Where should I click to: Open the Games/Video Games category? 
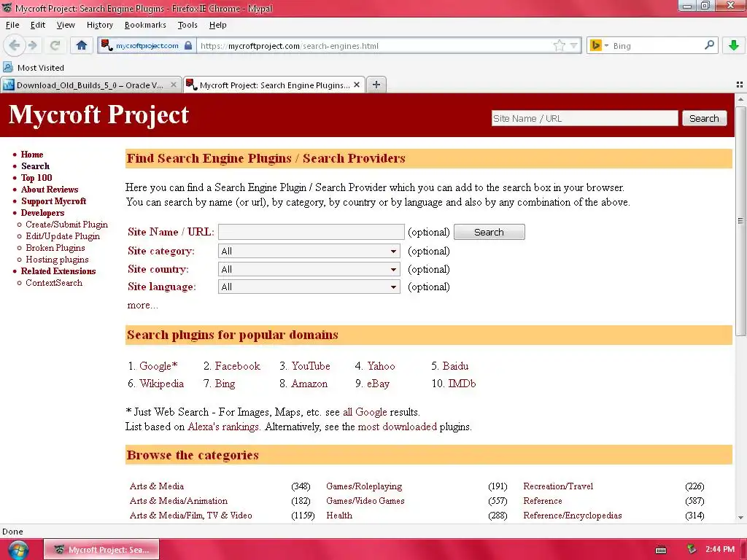(365, 501)
